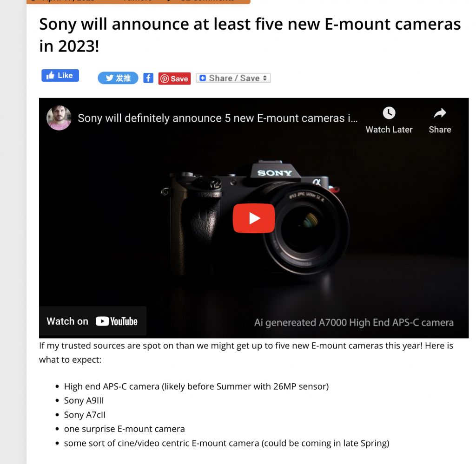Click the orange post metadata bar
The image size is (476, 464).
(x=139, y=1)
